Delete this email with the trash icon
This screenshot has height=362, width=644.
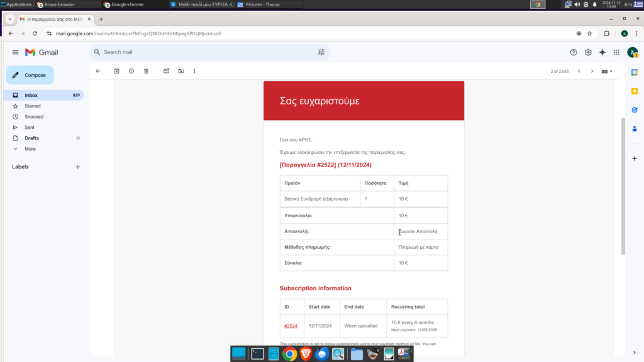click(x=146, y=71)
